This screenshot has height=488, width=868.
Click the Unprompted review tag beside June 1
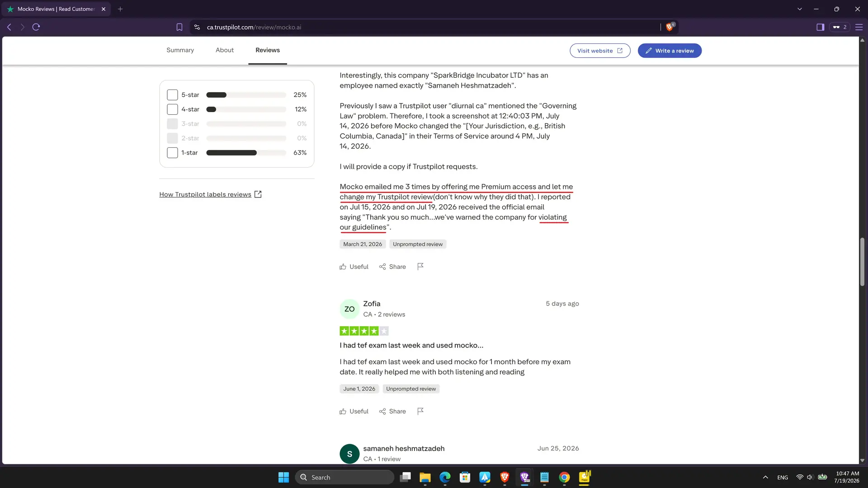click(411, 389)
